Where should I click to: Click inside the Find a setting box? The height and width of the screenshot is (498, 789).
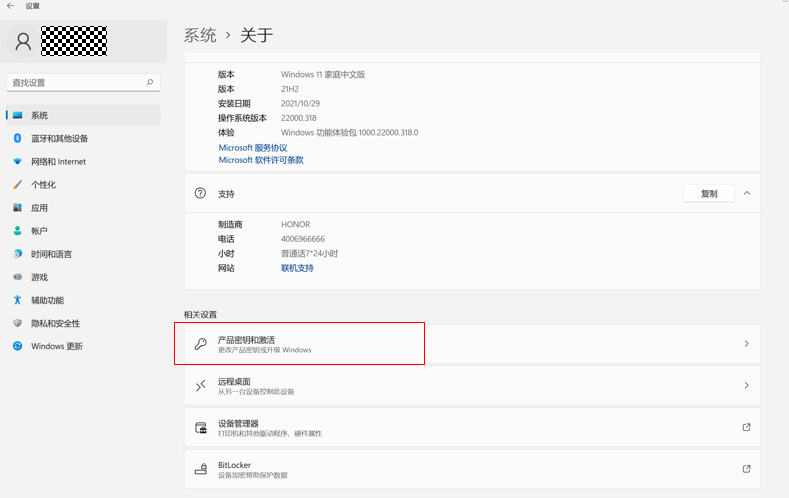point(75,82)
